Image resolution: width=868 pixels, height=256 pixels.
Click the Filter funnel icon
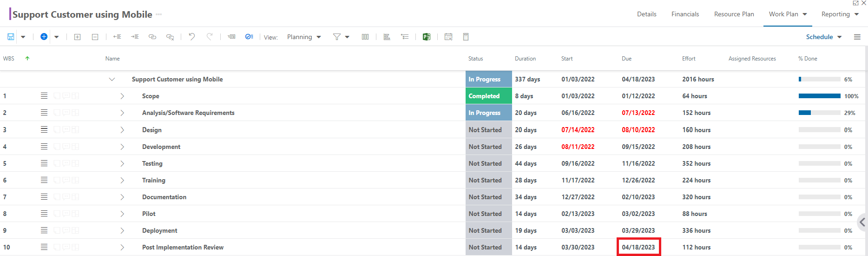click(x=337, y=37)
